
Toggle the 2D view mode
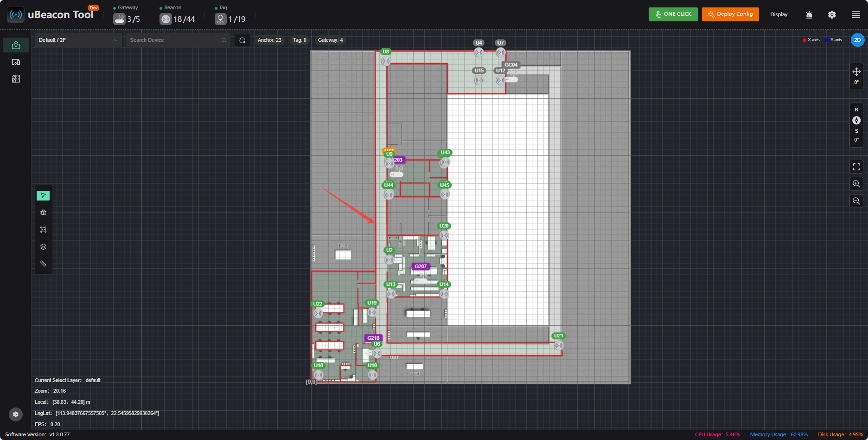[857, 40]
